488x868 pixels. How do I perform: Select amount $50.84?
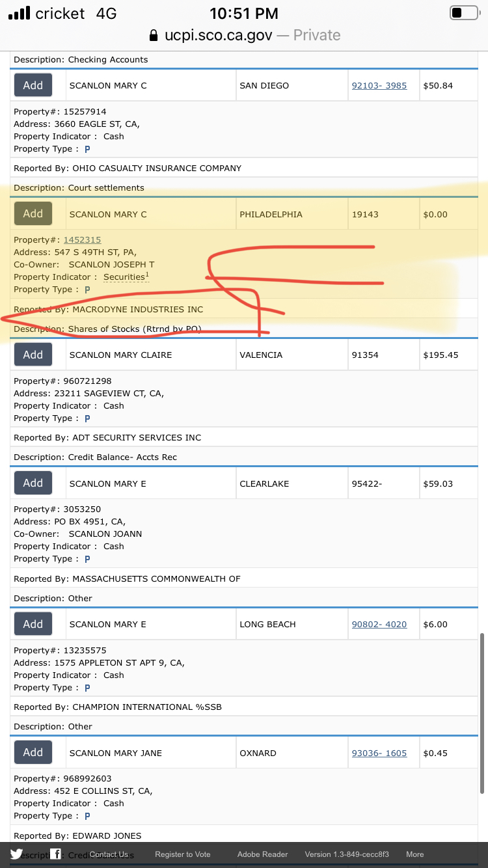point(438,85)
